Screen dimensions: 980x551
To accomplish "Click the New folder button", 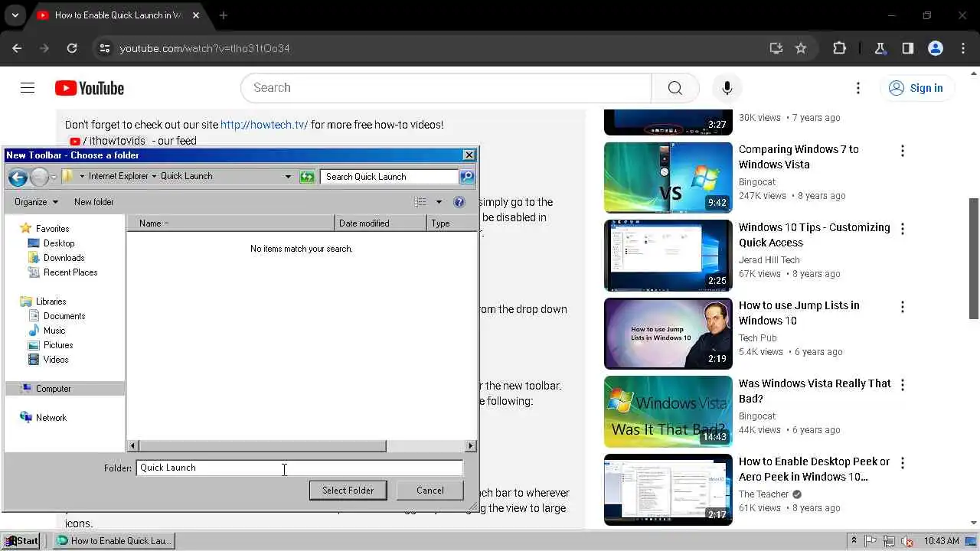I will coord(94,202).
